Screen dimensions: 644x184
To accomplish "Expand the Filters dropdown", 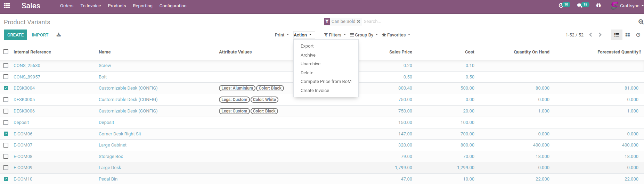I will pyautogui.click(x=335, y=35).
